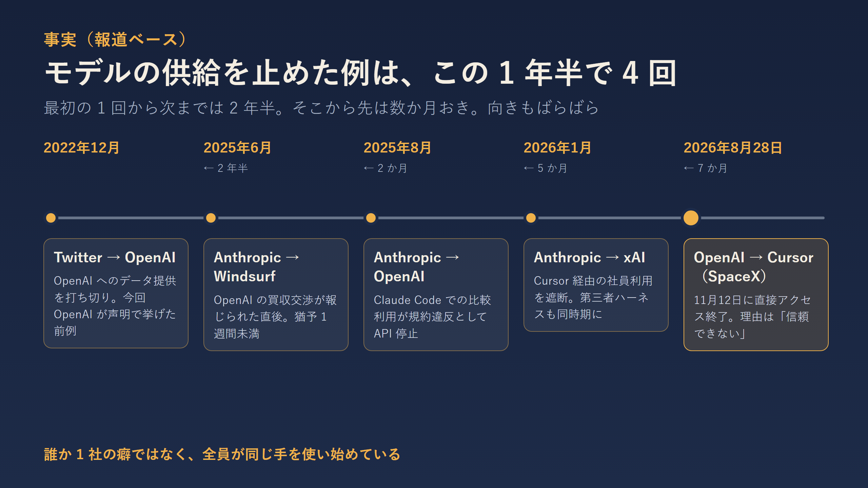Select the OpenAI → Cursor (SpaceX) card title
Image resolution: width=868 pixels, height=488 pixels.
[x=754, y=267]
